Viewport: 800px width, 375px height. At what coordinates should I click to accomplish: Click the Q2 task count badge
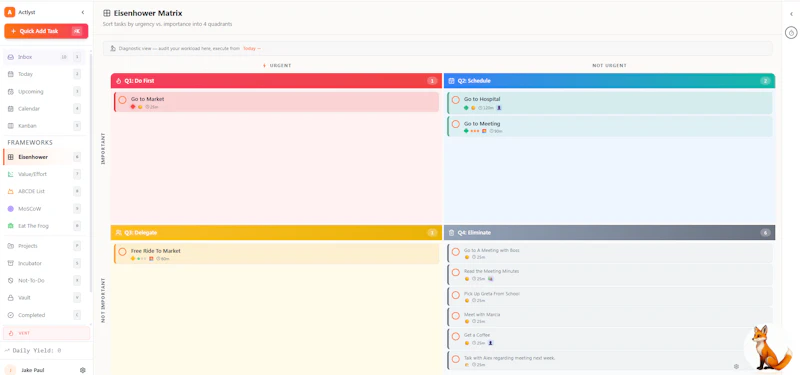click(765, 81)
